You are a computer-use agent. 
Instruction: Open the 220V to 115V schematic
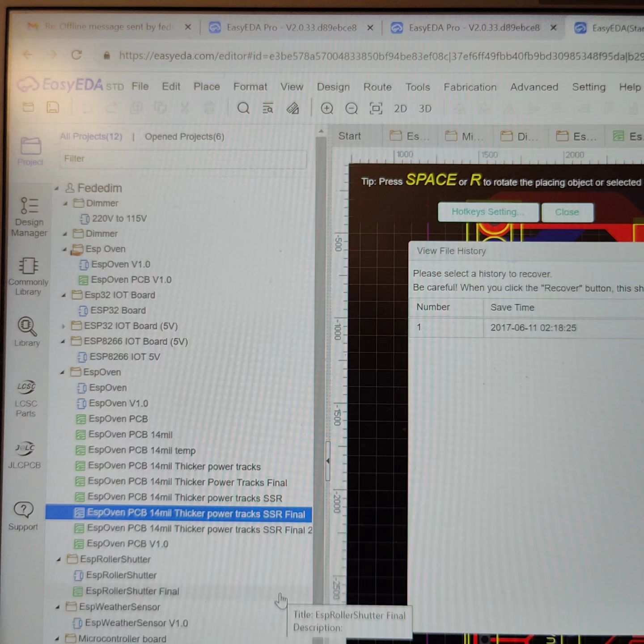point(119,219)
